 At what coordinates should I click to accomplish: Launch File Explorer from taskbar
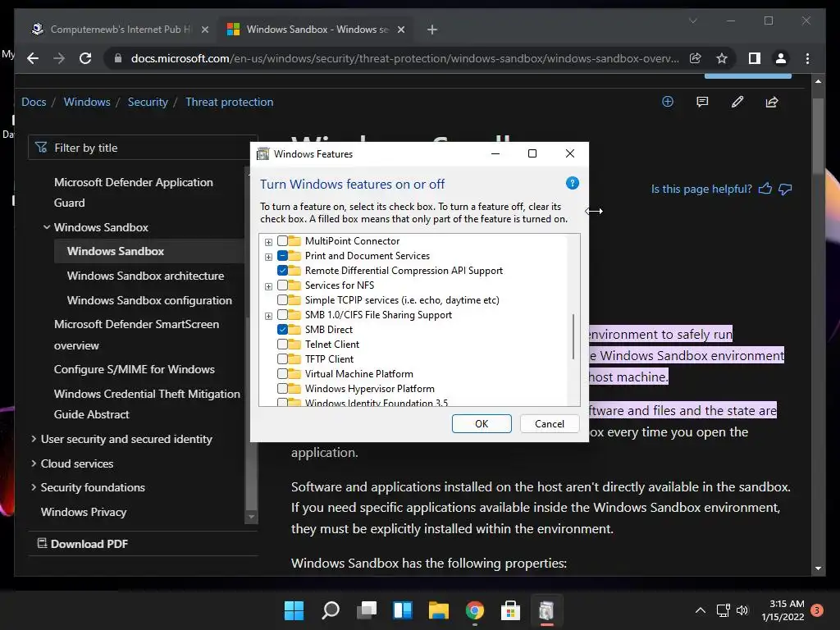(438, 610)
